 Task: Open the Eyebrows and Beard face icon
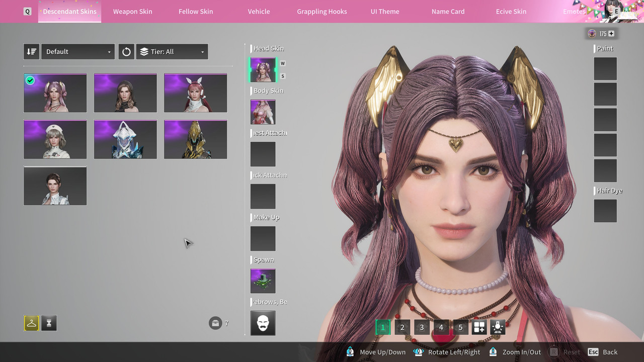[x=263, y=323]
